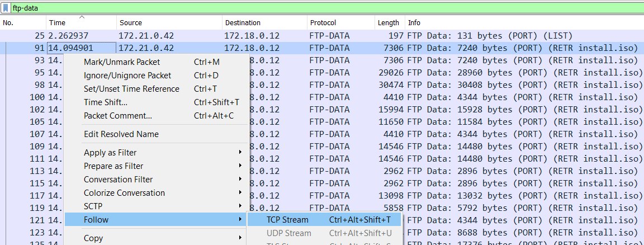Expand the Conversation Filter submenu
Image resolution: width=644 pixels, height=245 pixels.
point(157,179)
